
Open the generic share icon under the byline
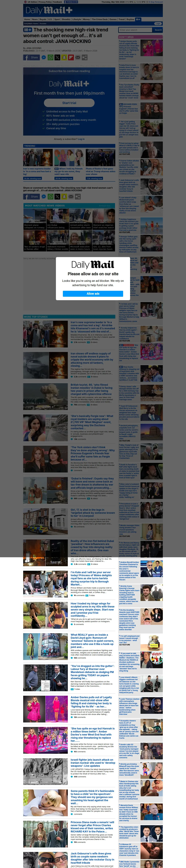(x=84, y=58)
